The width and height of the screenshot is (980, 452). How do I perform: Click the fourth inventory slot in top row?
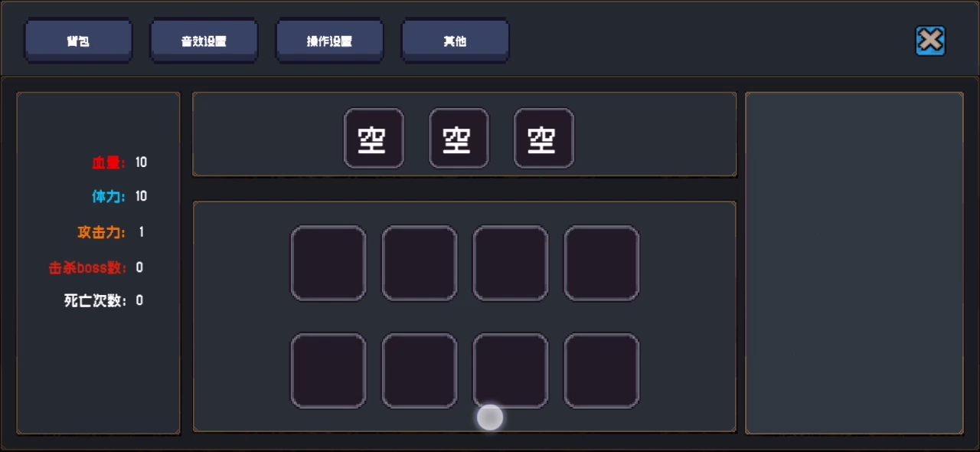(602, 263)
